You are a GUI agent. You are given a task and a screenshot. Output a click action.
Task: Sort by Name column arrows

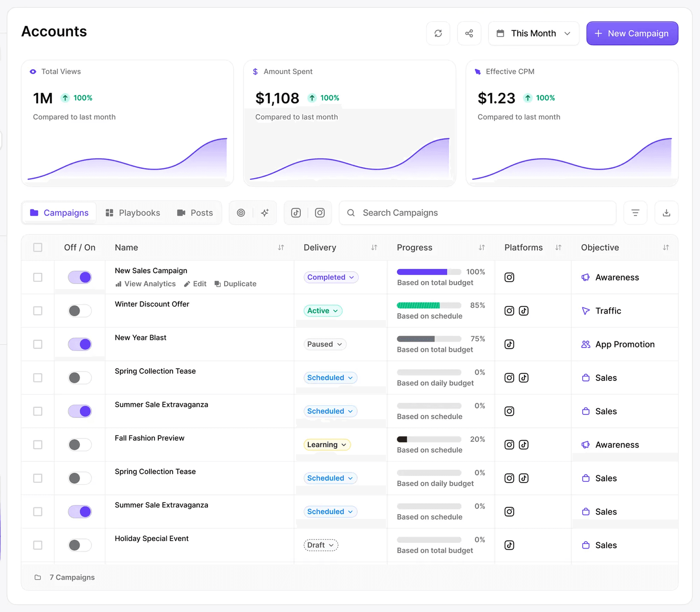[x=281, y=248]
